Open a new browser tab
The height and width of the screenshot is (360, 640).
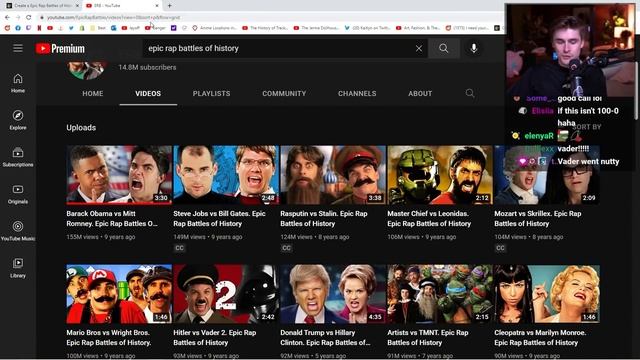[x=169, y=6]
